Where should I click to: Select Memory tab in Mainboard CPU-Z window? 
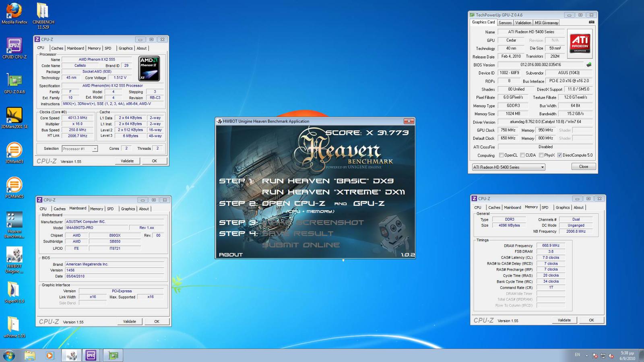pyautogui.click(x=97, y=209)
